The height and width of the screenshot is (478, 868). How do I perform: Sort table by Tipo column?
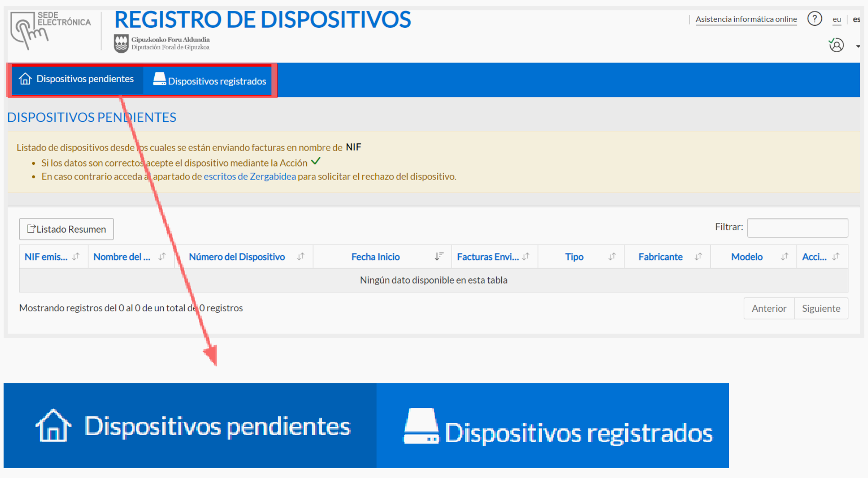click(581, 257)
